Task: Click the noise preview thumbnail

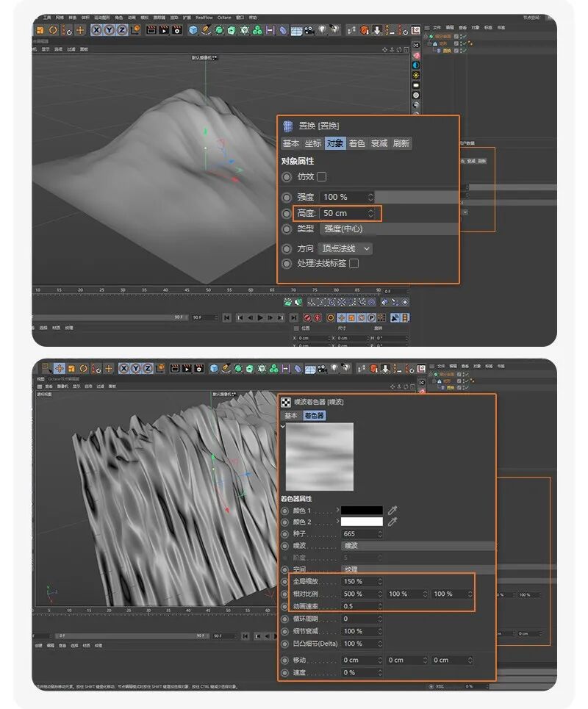Action: (319, 457)
